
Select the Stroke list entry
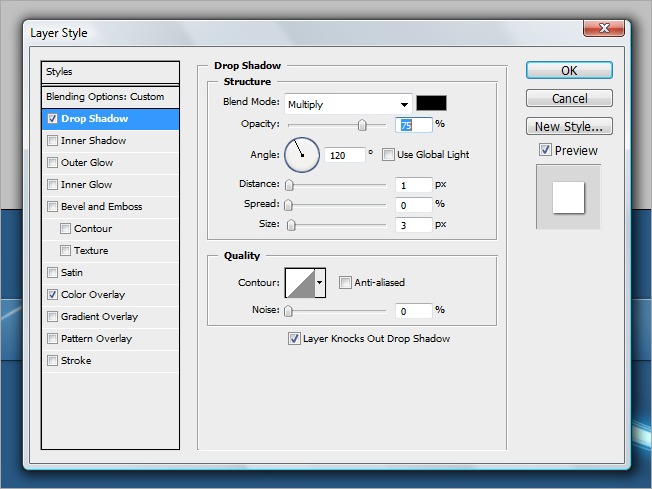coord(110,361)
